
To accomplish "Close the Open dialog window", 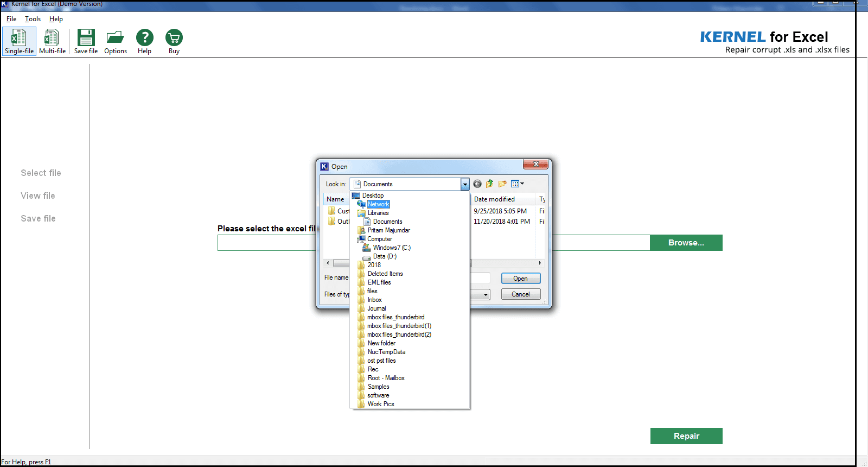I will coord(536,164).
